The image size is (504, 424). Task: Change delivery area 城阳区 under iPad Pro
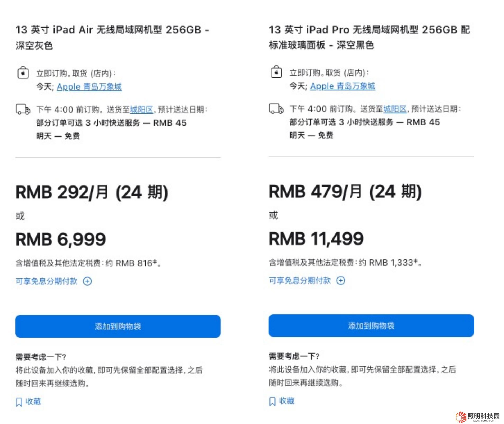pos(395,109)
